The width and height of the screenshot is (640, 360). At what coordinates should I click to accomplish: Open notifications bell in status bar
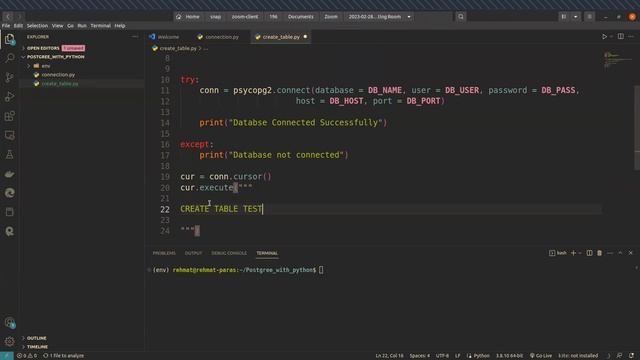pos(632,356)
